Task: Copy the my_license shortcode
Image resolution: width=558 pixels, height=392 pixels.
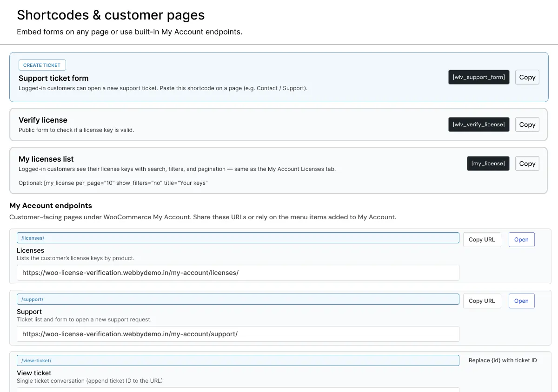Action: tap(527, 163)
